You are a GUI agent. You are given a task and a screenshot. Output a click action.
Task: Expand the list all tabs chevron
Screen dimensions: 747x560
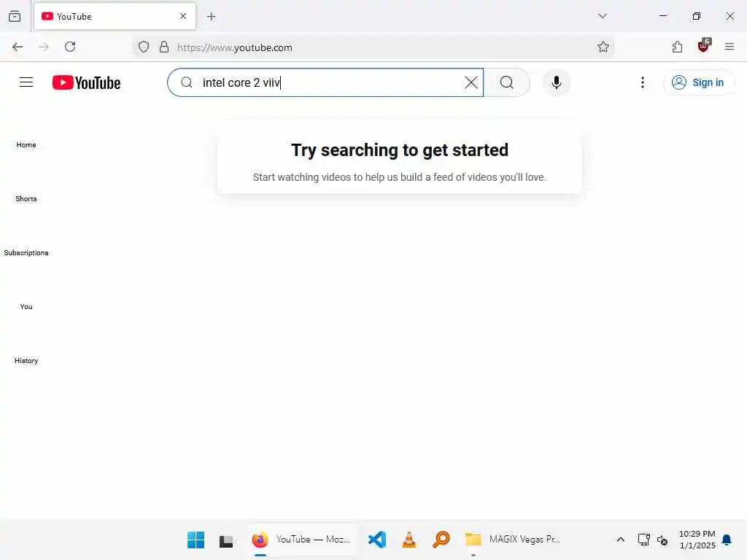[x=602, y=16]
